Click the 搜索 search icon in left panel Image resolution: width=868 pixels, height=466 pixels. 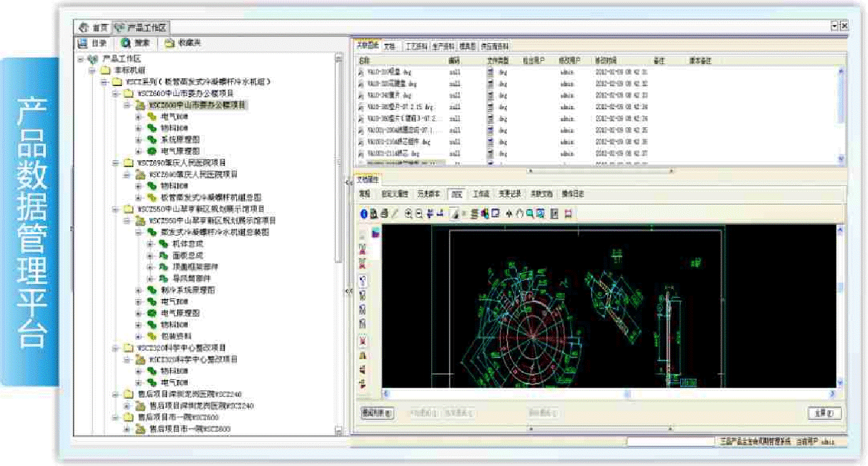click(126, 43)
